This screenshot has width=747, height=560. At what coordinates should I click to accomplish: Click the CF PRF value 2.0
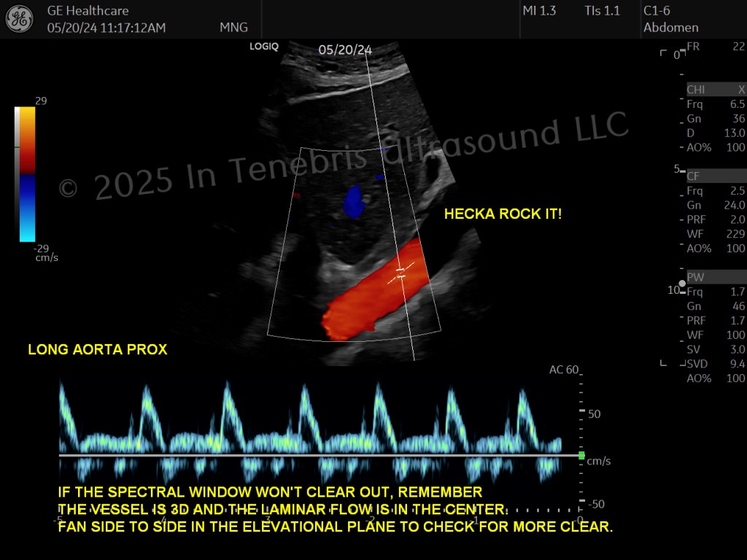[x=738, y=219]
